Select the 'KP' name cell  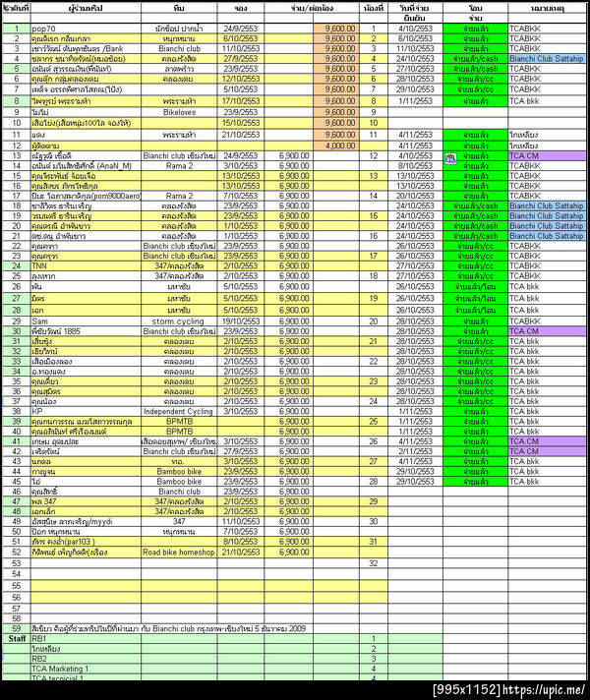86,412
